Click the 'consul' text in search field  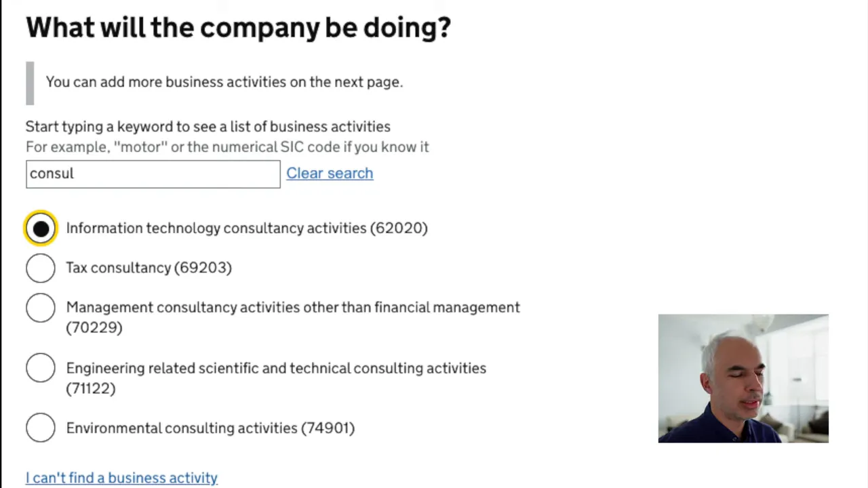click(52, 173)
